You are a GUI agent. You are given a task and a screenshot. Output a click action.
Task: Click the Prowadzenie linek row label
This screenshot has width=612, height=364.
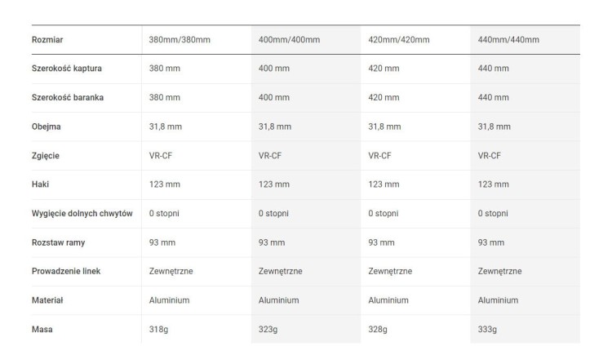[x=66, y=271]
